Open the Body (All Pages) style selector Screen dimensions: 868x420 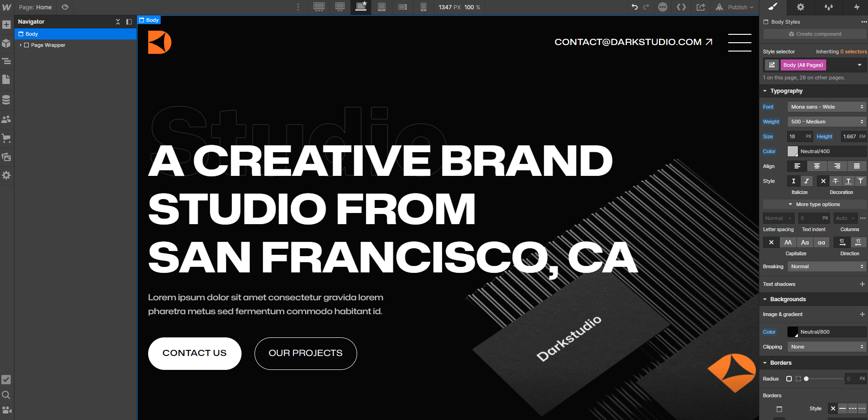803,65
